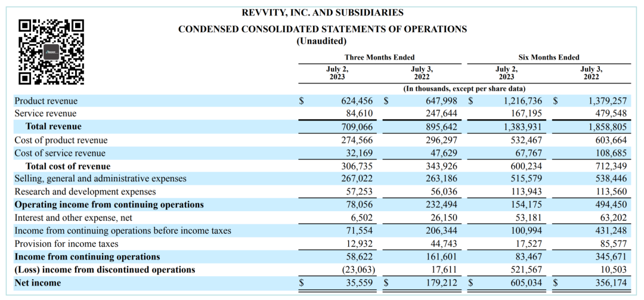The image size is (644, 300).
Task: Click pre-tax income value 71,554
Action: click(x=360, y=231)
